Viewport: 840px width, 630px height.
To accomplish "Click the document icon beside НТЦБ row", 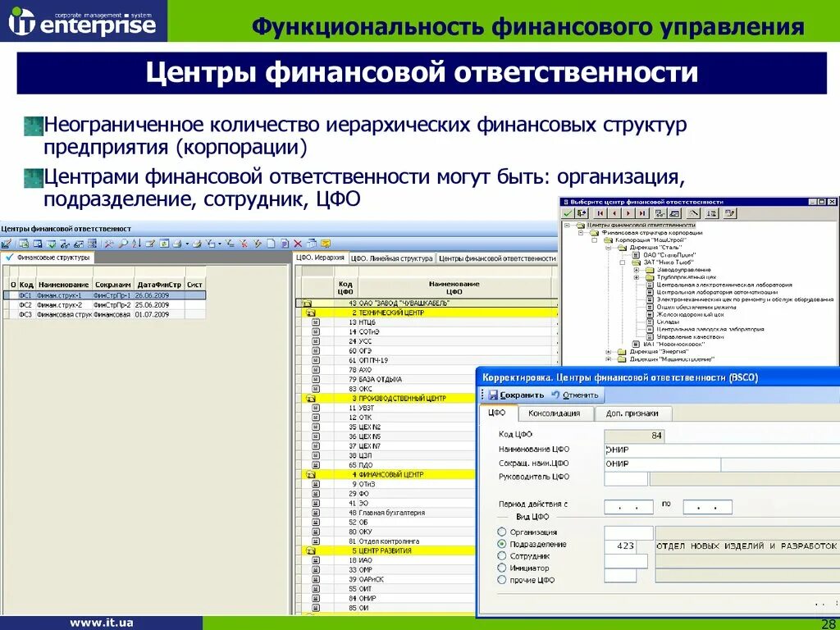I will (x=316, y=322).
